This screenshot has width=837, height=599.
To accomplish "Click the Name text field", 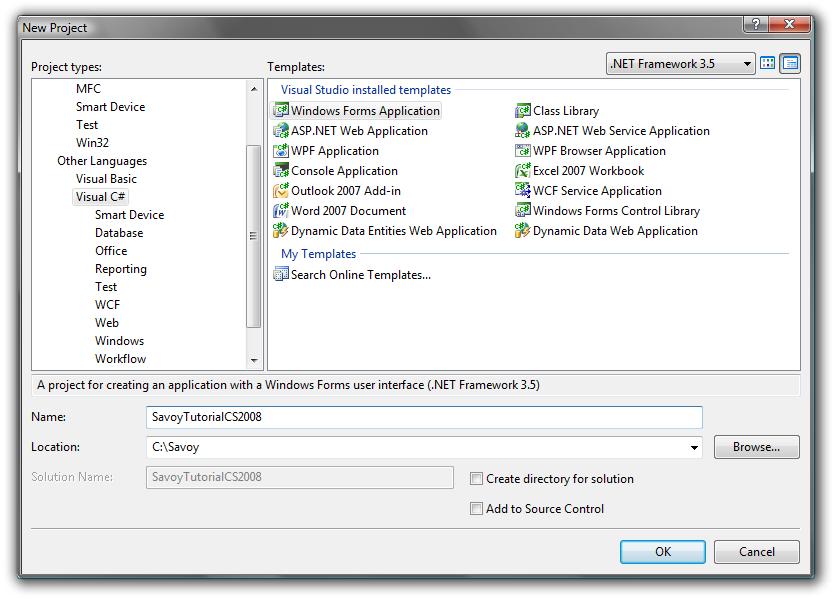I will 424,417.
